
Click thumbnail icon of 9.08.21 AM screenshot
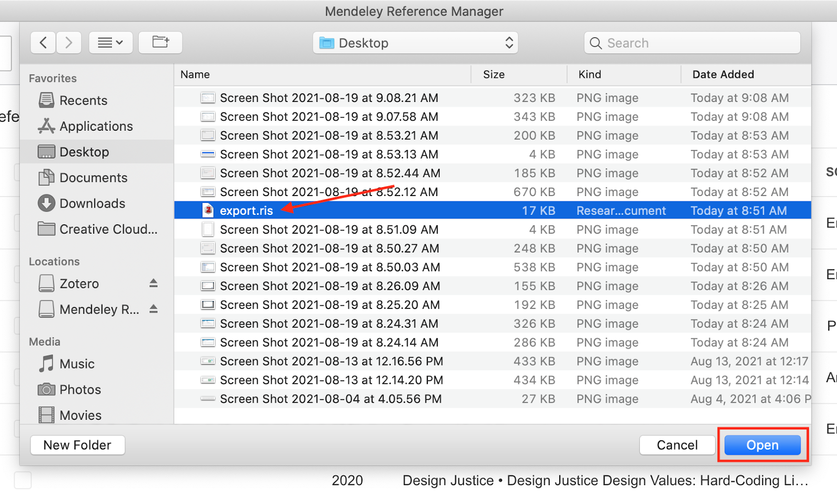tap(208, 98)
